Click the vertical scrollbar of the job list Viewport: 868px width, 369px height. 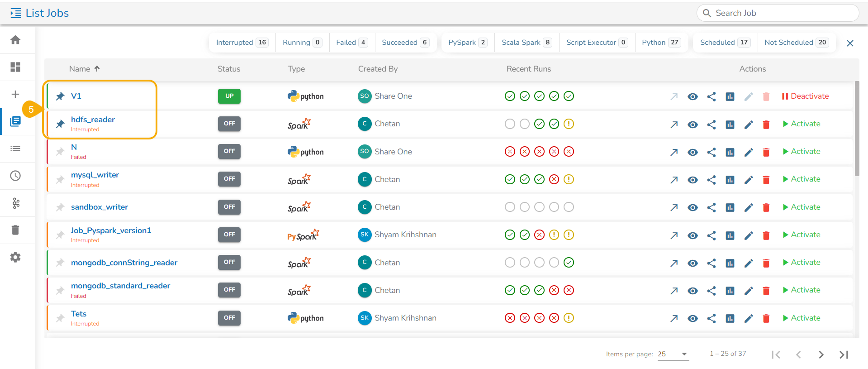click(x=857, y=129)
